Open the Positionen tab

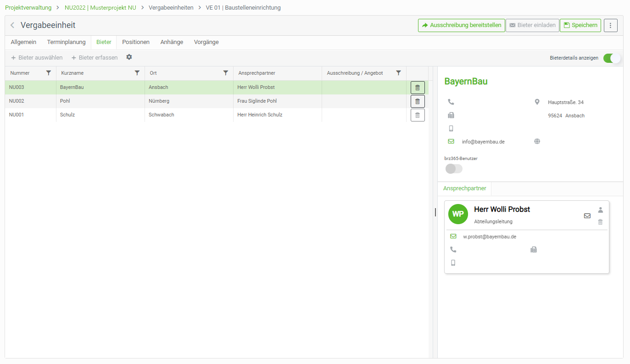click(136, 42)
